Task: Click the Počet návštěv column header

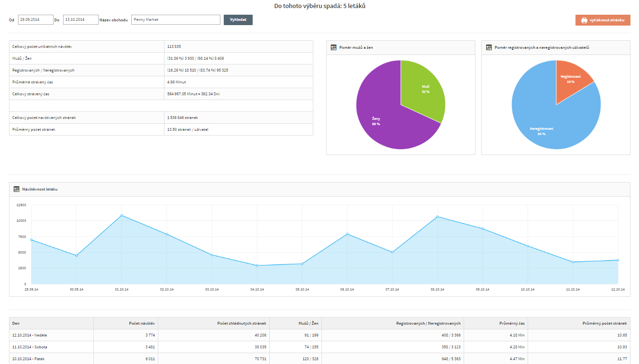Action: (x=126, y=323)
